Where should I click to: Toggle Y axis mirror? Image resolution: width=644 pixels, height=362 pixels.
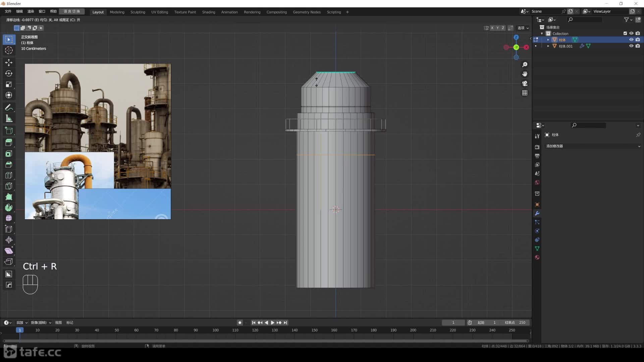coord(497,28)
